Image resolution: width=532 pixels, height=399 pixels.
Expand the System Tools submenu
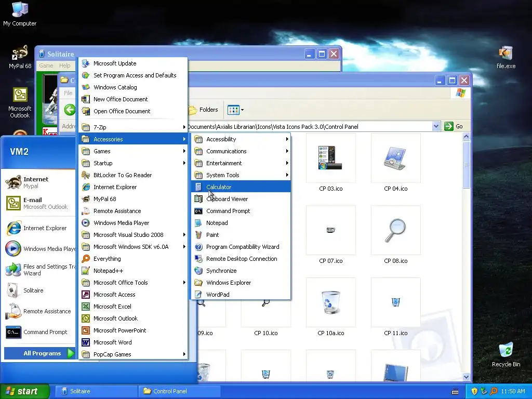(241, 175)
